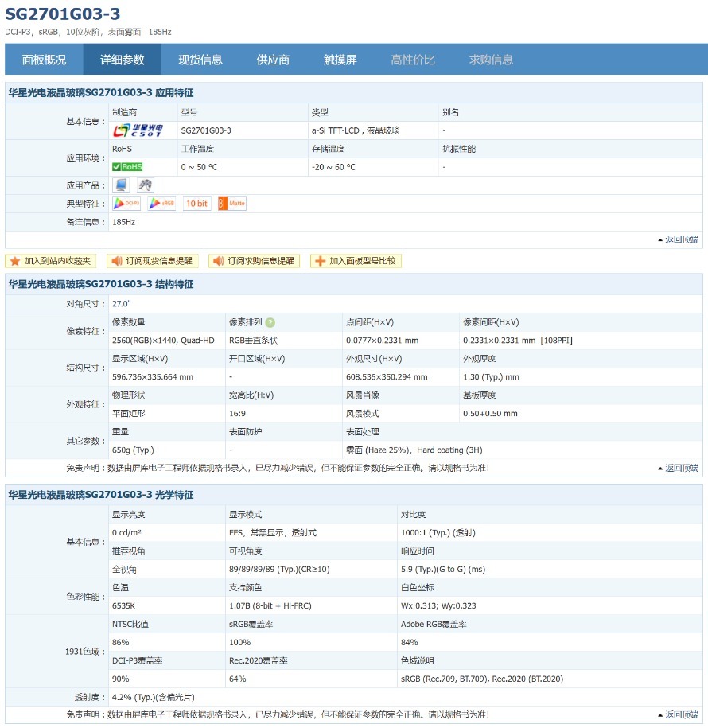The width and height of the screenshot is (708, 728).
Task: Click 订阅现货信息提醒 button text
Action: [159, 261]
